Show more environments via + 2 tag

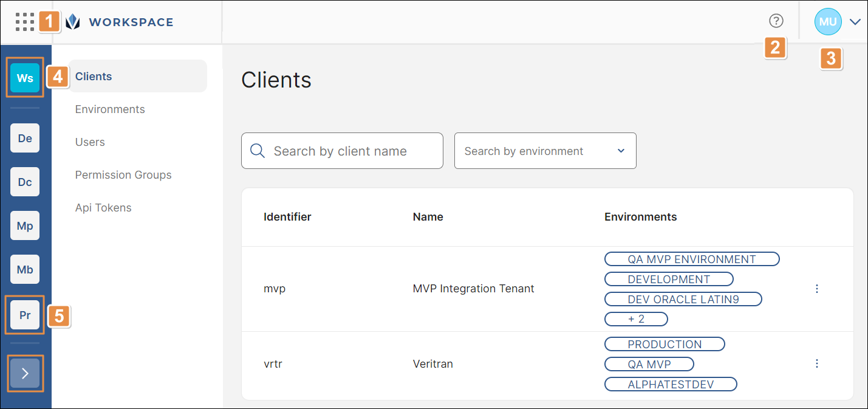tap(636, 319)
